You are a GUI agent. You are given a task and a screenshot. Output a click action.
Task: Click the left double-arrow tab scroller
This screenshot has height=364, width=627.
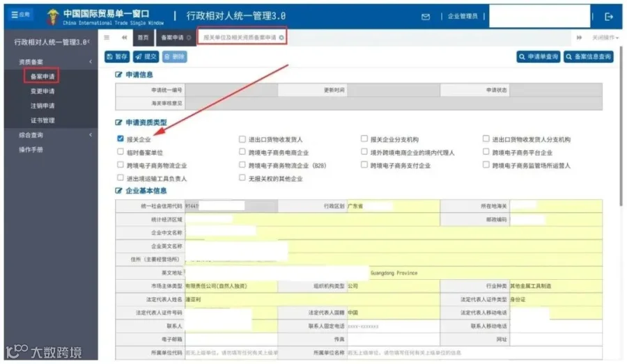[x=125, y=38]
